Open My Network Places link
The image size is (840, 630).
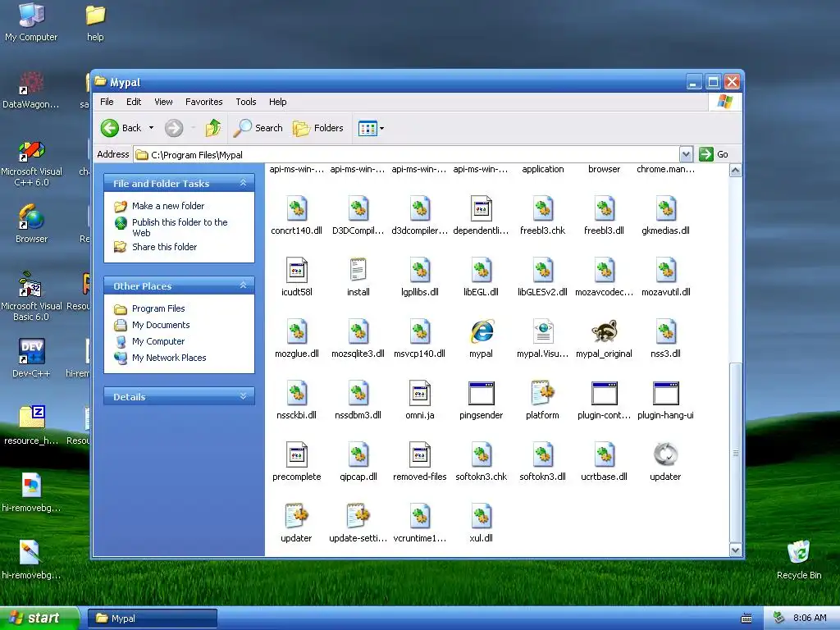coord(169,358)
